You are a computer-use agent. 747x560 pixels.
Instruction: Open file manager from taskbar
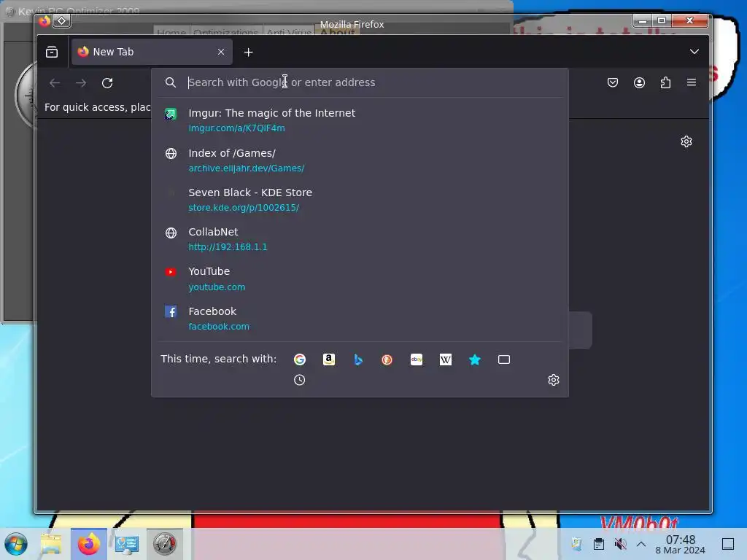click(51, 544)
